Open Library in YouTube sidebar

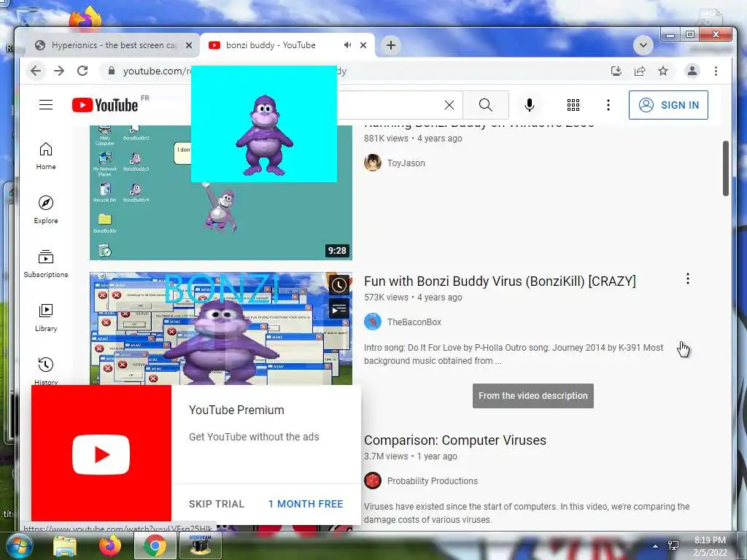tap(46, 318)
